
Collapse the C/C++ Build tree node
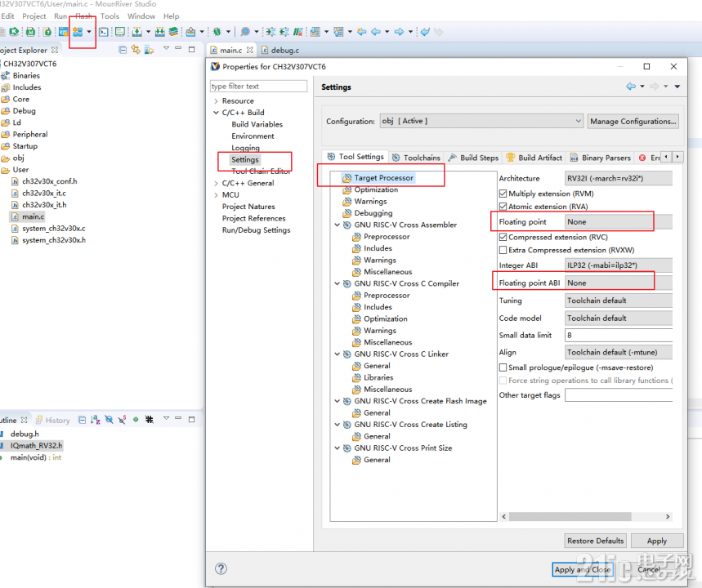click(217, 113)
